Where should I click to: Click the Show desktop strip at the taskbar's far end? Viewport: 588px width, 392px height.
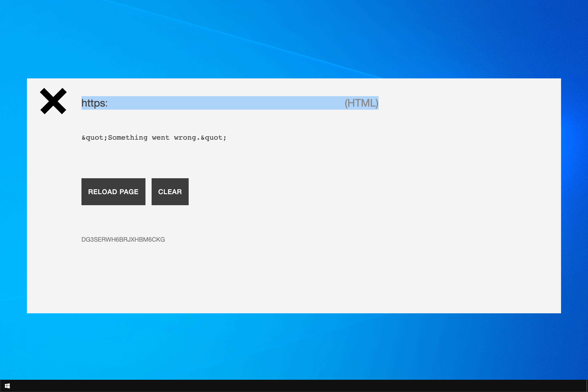click(x=587, y=386)
